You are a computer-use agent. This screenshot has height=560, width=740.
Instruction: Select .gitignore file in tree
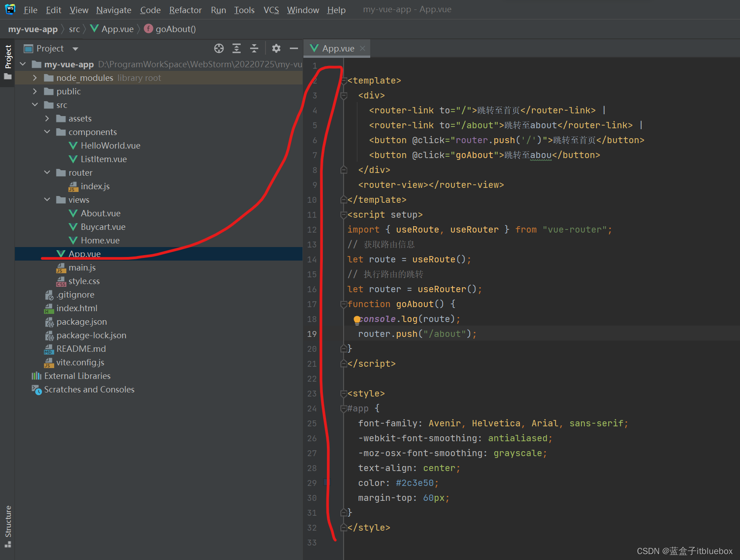[75, 294]
